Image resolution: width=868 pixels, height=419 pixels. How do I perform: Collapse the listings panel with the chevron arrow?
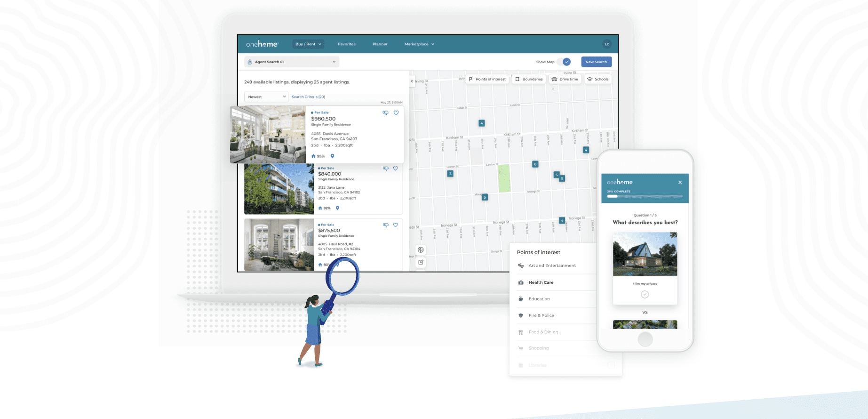pyautogui.click(x=412, y=81)
